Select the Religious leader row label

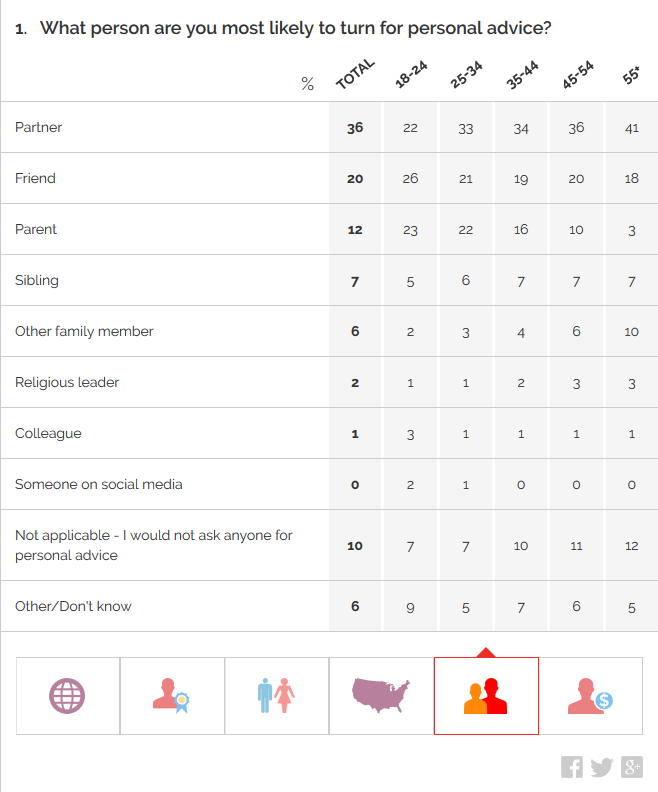tap(67, 382)
